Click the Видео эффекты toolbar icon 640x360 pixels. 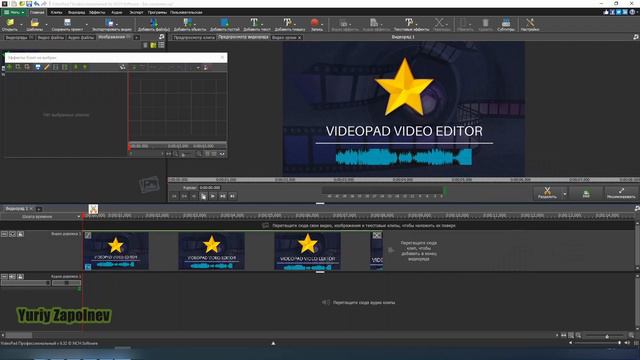point(345,23)
